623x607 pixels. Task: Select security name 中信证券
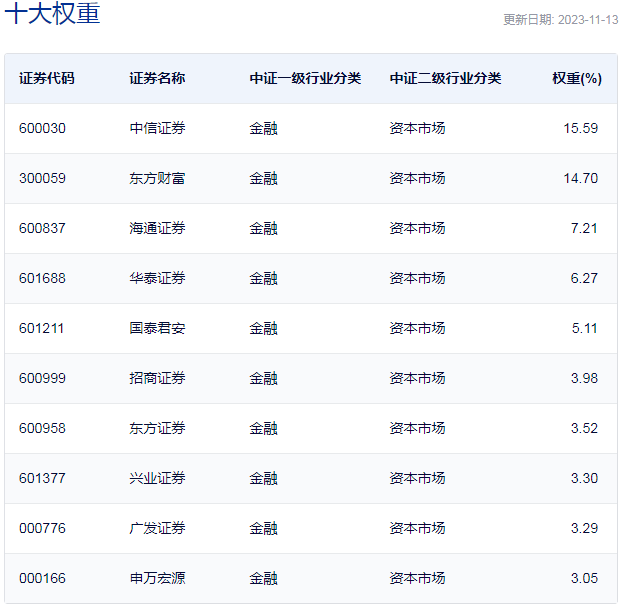157,128
